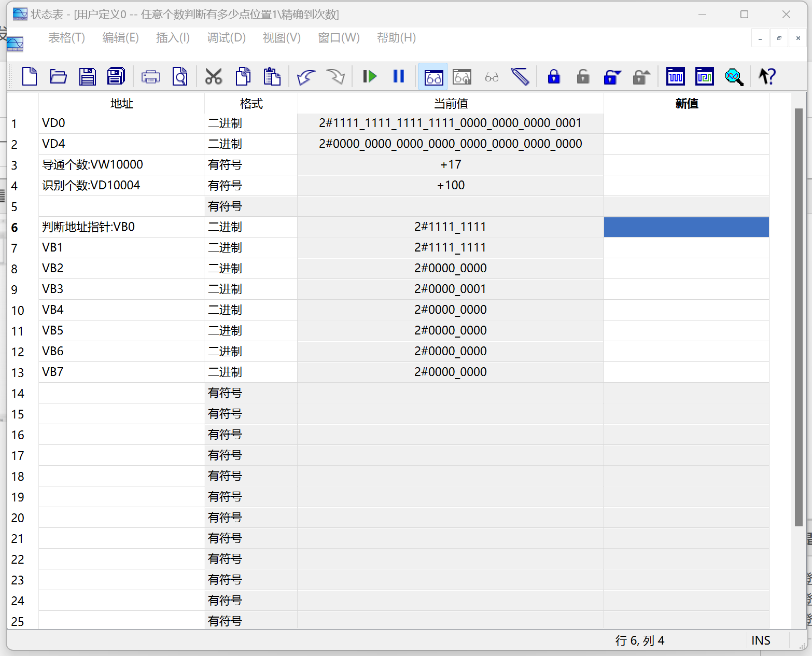
Task: Click the Undo arrow icon
Action: tap(306, 77)
